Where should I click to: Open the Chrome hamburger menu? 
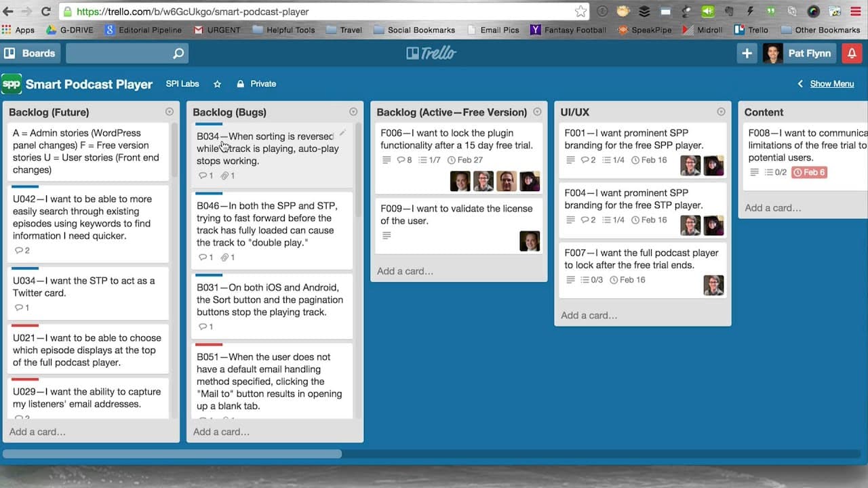[x=855, y=12]
